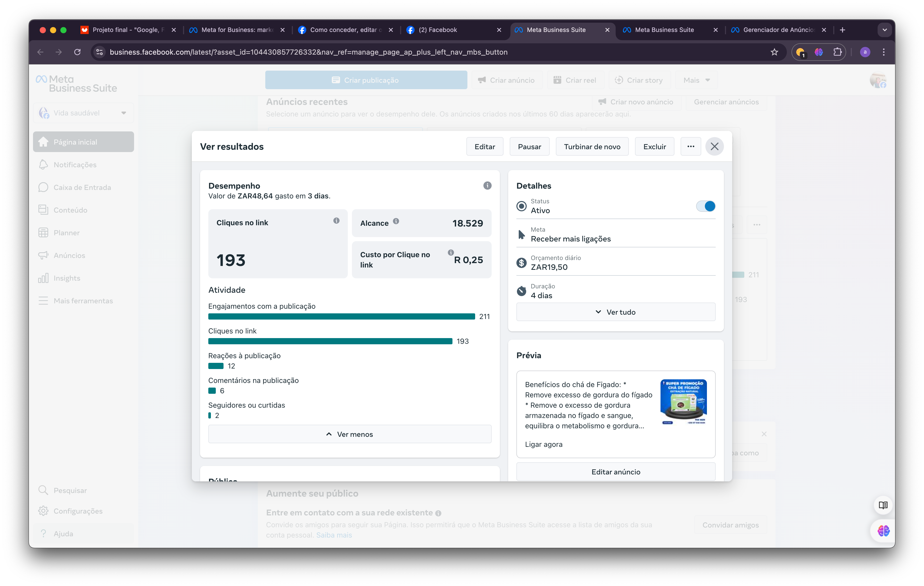This screenshot has height=586, width=924.
Task: Click the brain extension icon in toolbar
Action: 819,52
